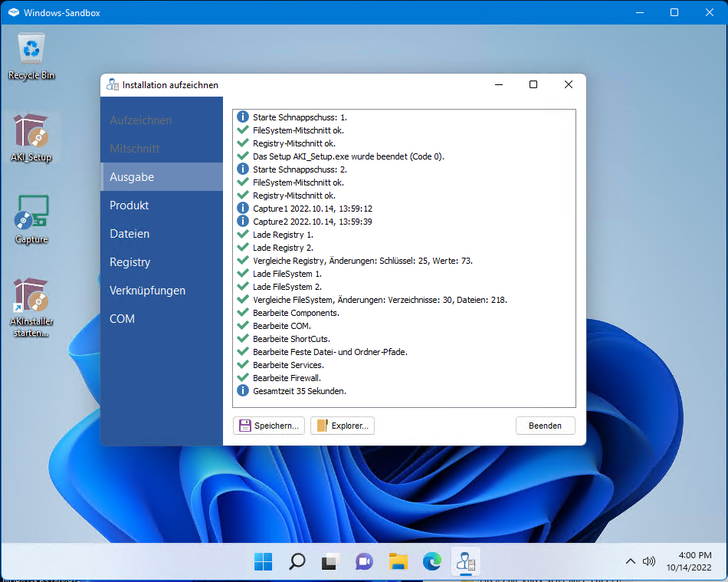The width and height of the screenshot is (728, 582).
Task: Click the Beenden button
Action: pyautogui.click(x=545, y=426)
